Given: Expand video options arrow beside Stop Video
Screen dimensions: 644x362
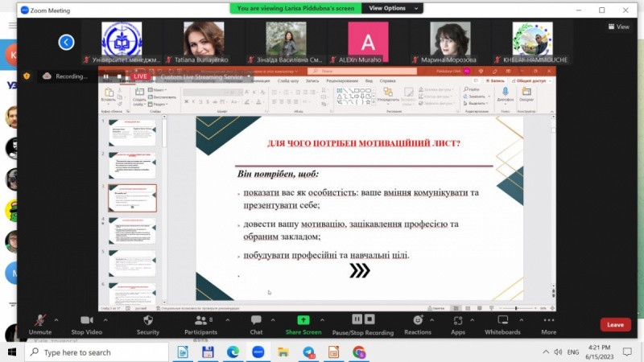Looking at the screenshot, I should click(105, 319).
